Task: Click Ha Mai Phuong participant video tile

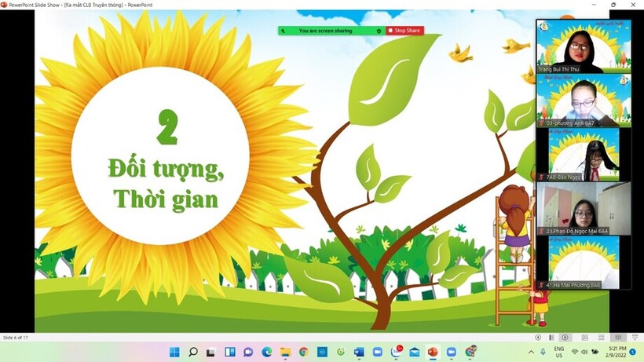Action: point(584,262)
